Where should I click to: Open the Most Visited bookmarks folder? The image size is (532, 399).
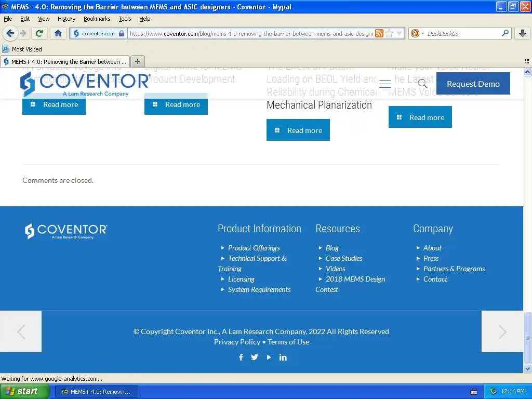pos(22,49)
